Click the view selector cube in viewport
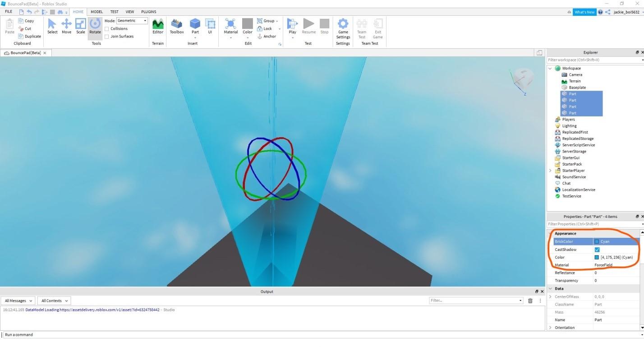The width and height of the screenshot is (644, 347). point(523,78)
